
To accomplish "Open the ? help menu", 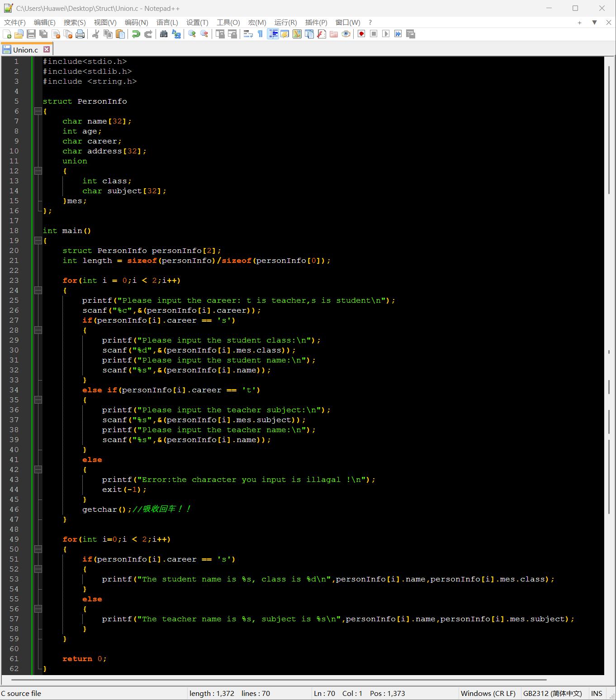I will [370, 23].
